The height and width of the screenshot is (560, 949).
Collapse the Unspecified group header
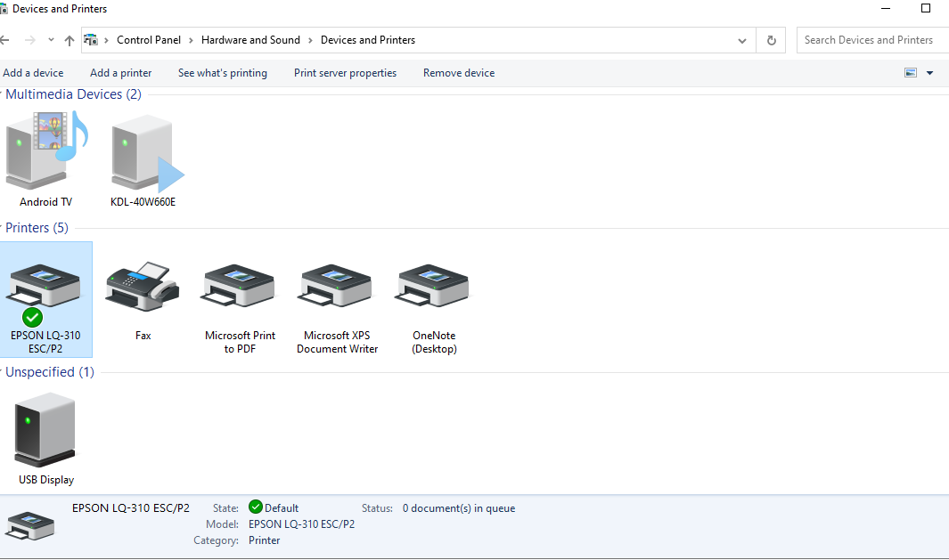tap(49, 372)
